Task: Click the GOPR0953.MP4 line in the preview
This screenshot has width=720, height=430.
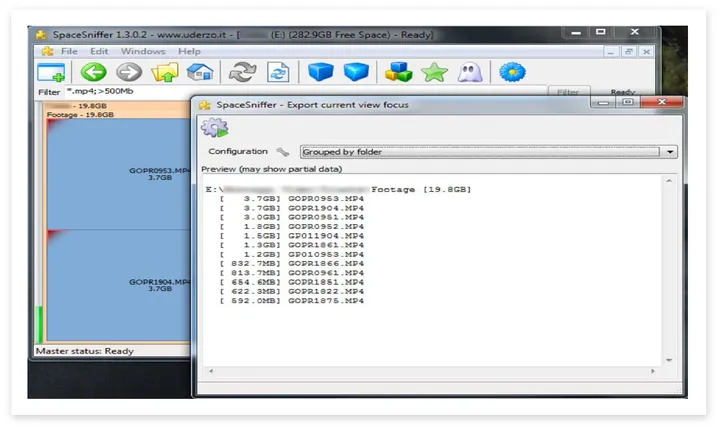Action: 292,198
